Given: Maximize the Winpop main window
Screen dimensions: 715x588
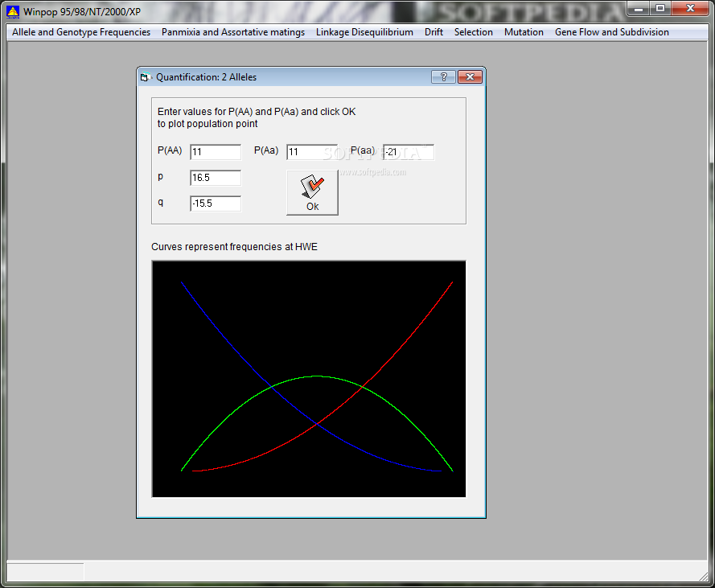Looking at the screenshot, I should (660, 8).
